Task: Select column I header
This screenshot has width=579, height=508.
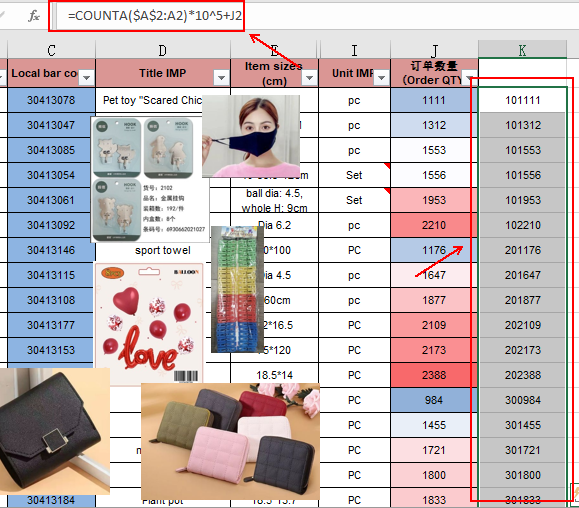Action: (354, 50)
